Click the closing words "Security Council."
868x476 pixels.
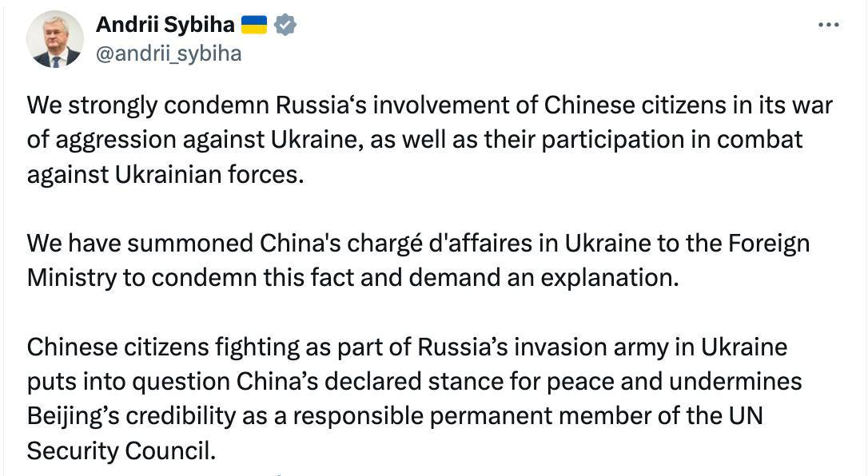pos(121,450)
